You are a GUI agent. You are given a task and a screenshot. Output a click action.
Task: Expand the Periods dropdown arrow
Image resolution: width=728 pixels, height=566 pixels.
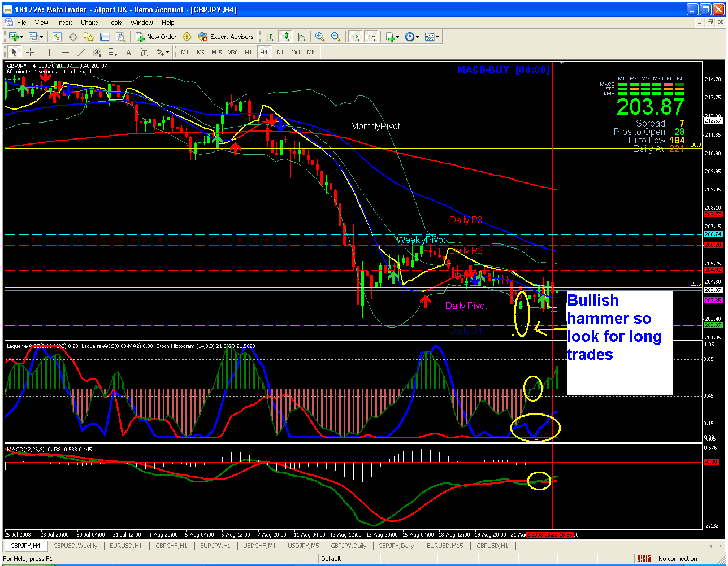418,37
